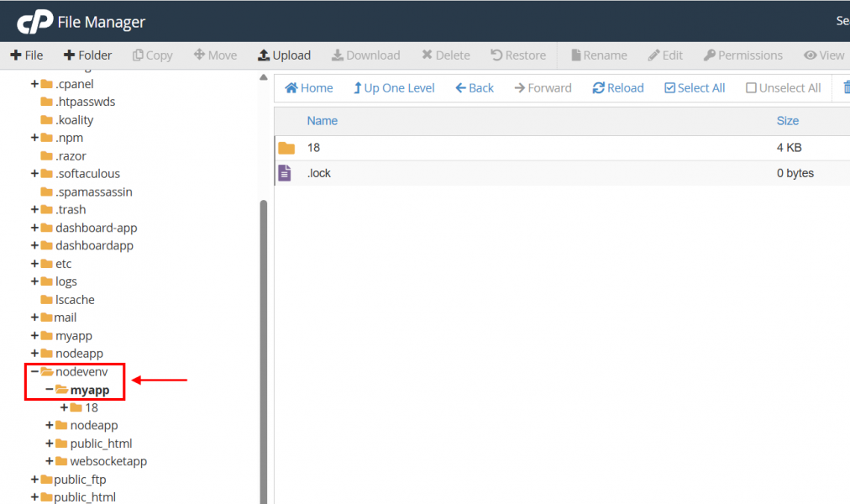
Task: Click the Delete toolbar button
Action: 446,55
